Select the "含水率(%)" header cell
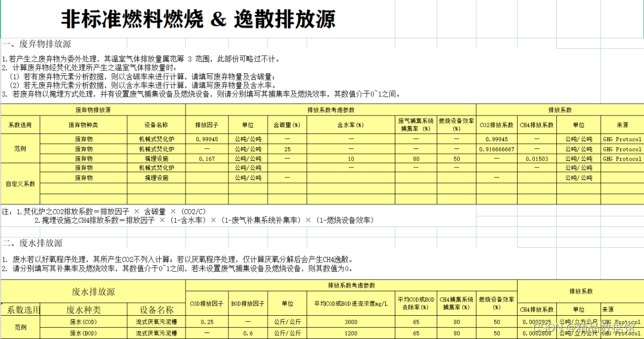Image resolution: width=644 pixels, height=339 pixels. coord(351,125)
